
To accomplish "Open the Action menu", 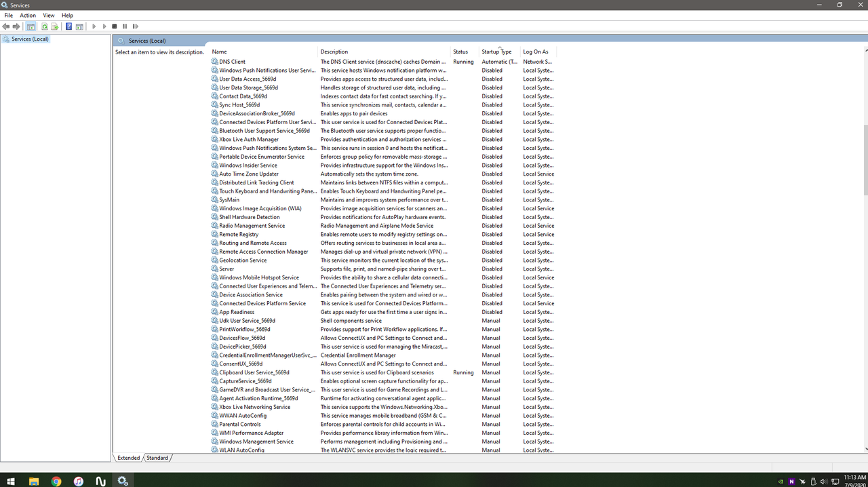I will tap(28, 15).
